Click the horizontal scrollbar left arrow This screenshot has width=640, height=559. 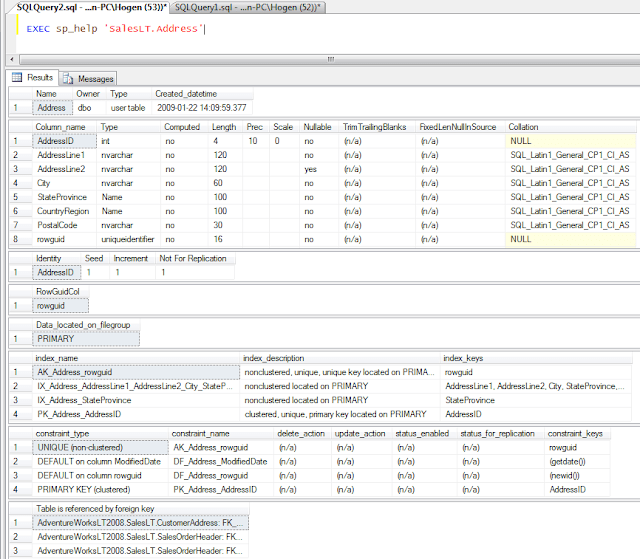(12, 60)
